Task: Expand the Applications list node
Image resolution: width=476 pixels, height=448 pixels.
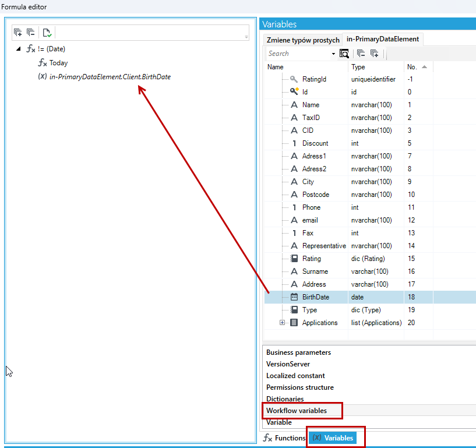Action: [282, 323]
